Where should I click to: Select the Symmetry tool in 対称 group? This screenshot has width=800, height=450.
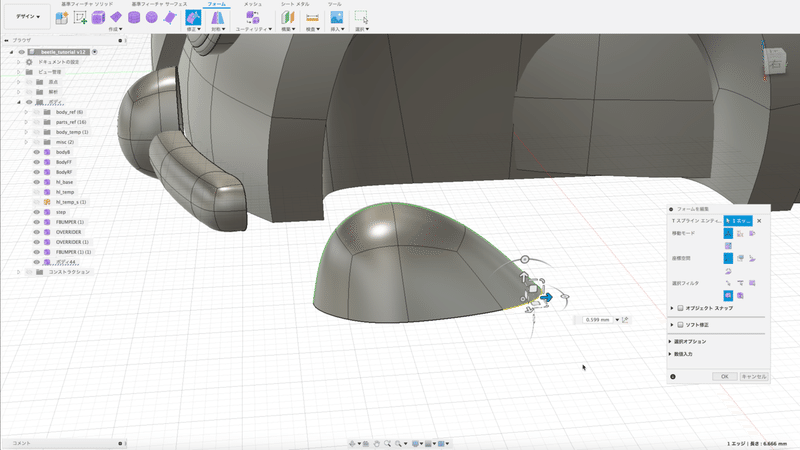(x=216, y=17)
